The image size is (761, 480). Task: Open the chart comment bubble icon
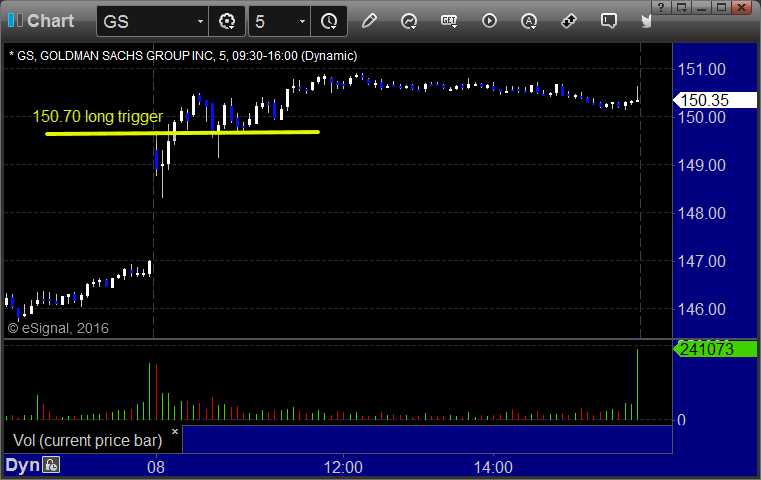point(609,21)
